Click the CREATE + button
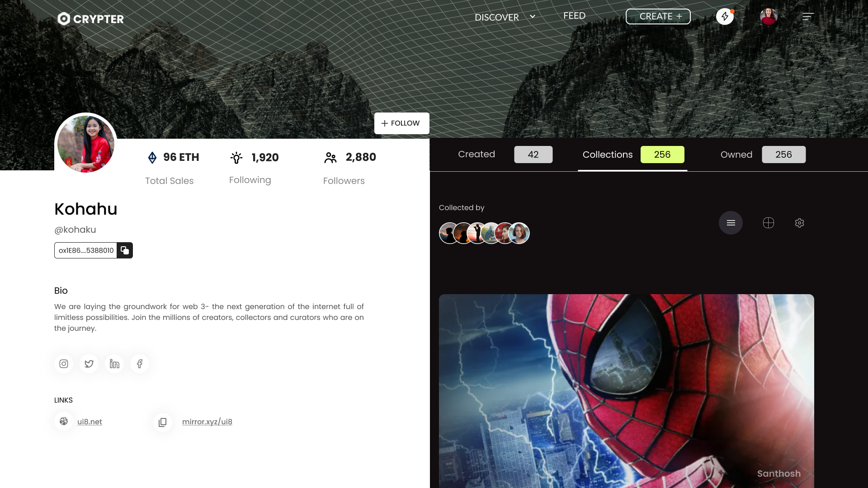This screenshot has height=488, width=868. point(658,16)
